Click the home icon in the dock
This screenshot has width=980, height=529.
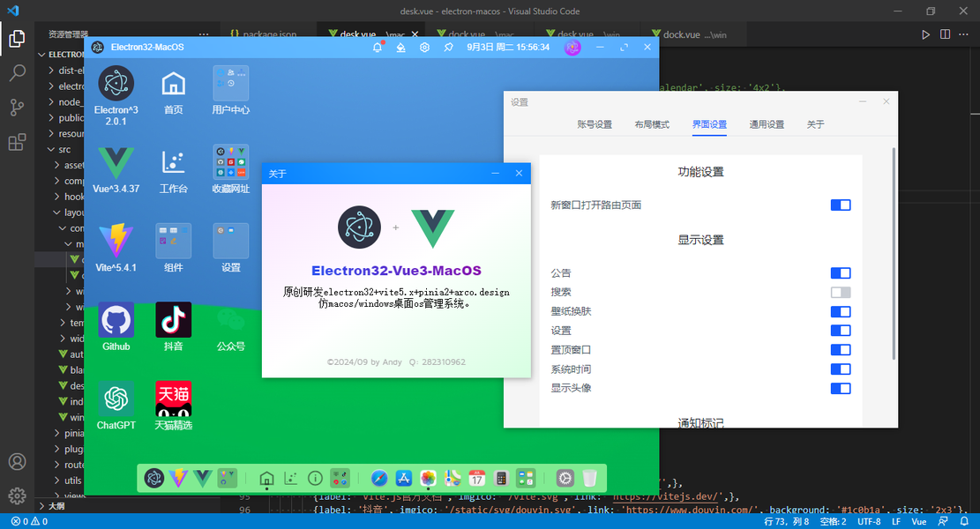coord(267,479)
